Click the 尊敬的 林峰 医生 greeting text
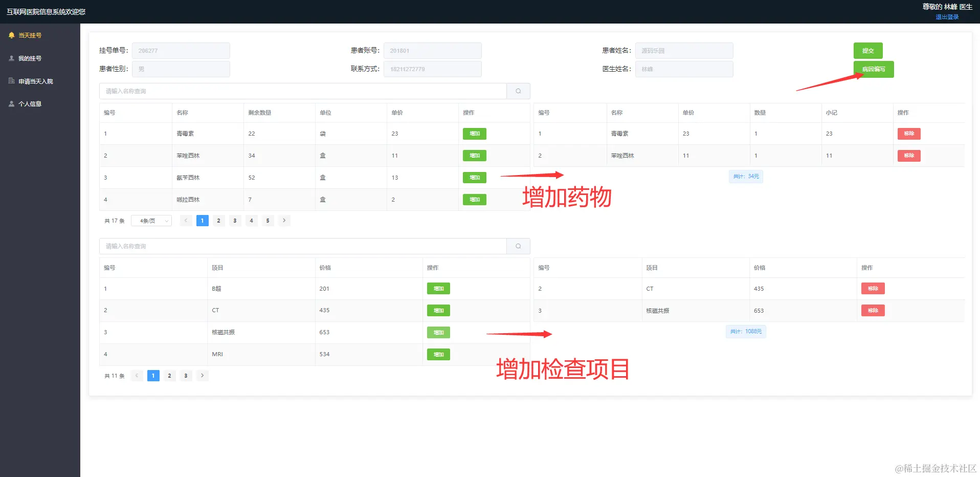Image resolution: width=980 pixels, height=477 pixels. tap(947, 7)
